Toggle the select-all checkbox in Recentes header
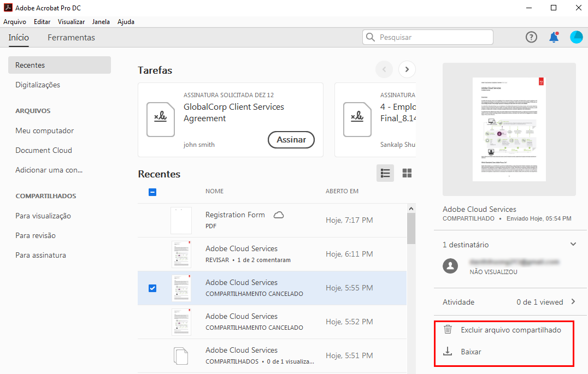Viewport: 588px width, 374px height. tap(152, 192)
